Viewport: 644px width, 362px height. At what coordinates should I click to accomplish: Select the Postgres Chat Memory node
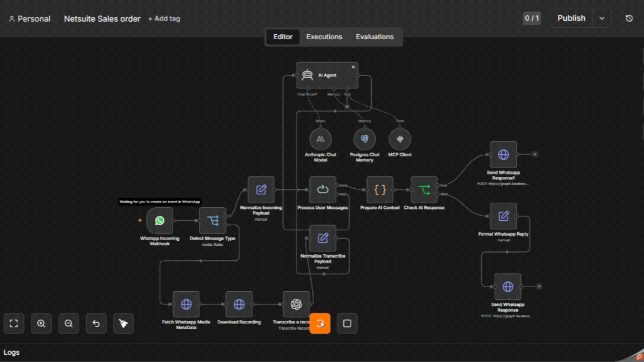tap(364, 139)
